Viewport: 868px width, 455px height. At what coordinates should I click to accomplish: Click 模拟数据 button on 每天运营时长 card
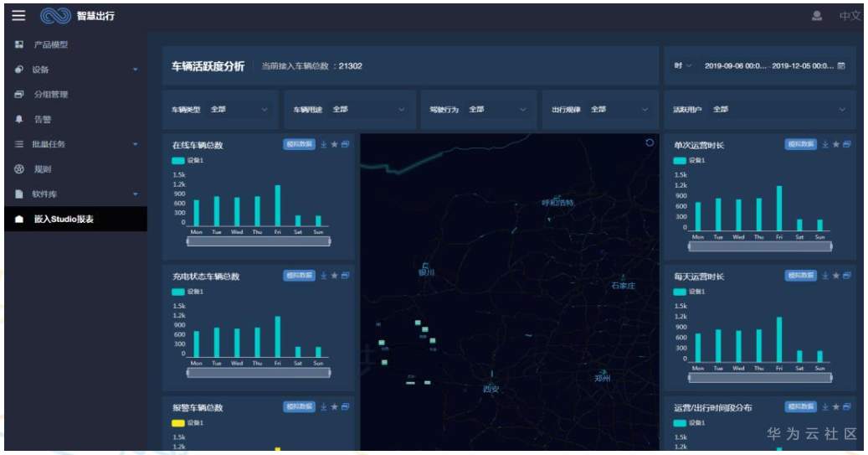point(801,276)
